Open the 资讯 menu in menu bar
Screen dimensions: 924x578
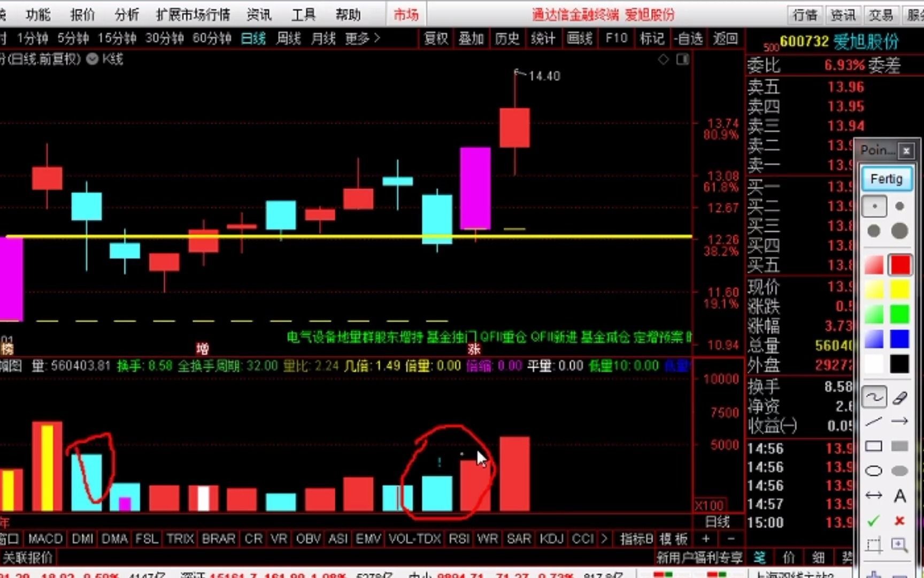point(259,14)
